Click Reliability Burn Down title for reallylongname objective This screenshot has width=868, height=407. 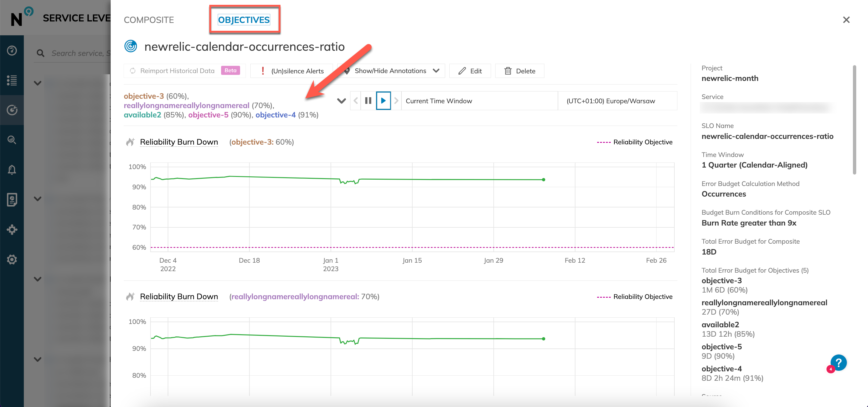179,296
